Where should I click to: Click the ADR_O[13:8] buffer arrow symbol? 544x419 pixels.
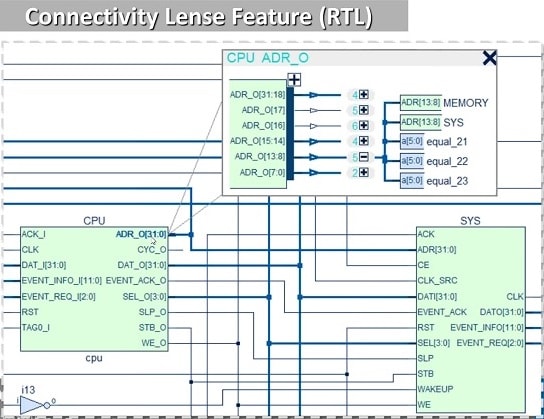[314, 157]
